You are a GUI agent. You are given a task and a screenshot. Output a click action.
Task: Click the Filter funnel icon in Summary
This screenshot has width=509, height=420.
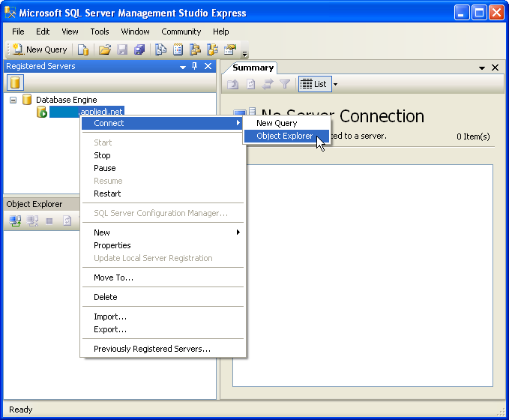click(x=285, y=85)
